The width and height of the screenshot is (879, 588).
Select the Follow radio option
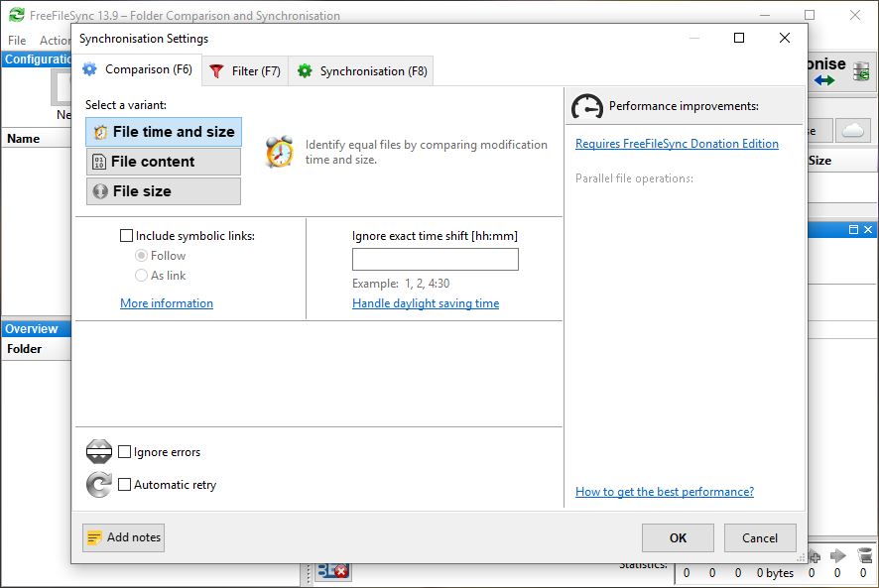pos(141,256)
